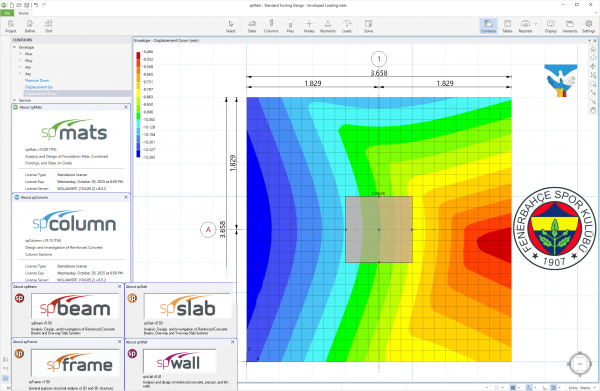
Task: Open the File menu tab
Action: coord(7,13)
